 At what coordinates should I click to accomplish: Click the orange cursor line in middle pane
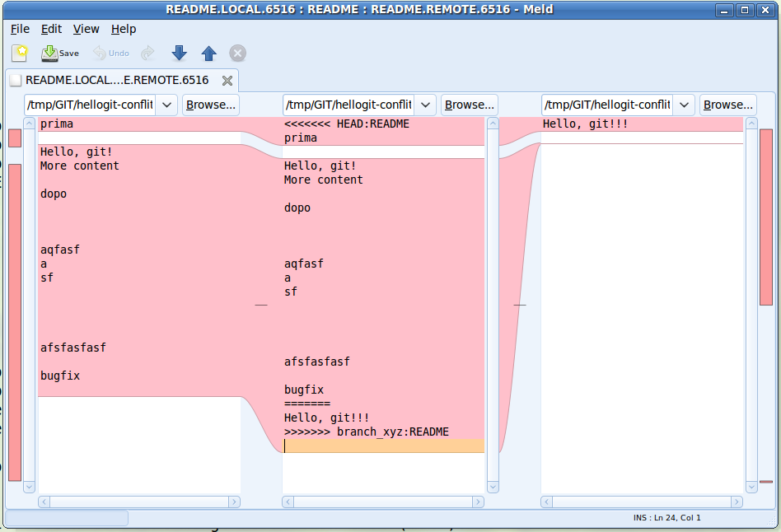pos(384,446)
